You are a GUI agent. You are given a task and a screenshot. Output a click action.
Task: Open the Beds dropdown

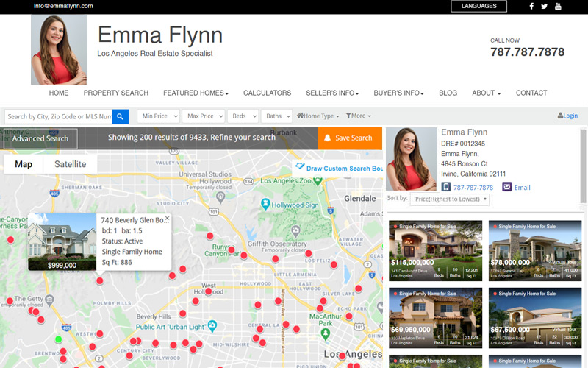[x=243, y=116]
